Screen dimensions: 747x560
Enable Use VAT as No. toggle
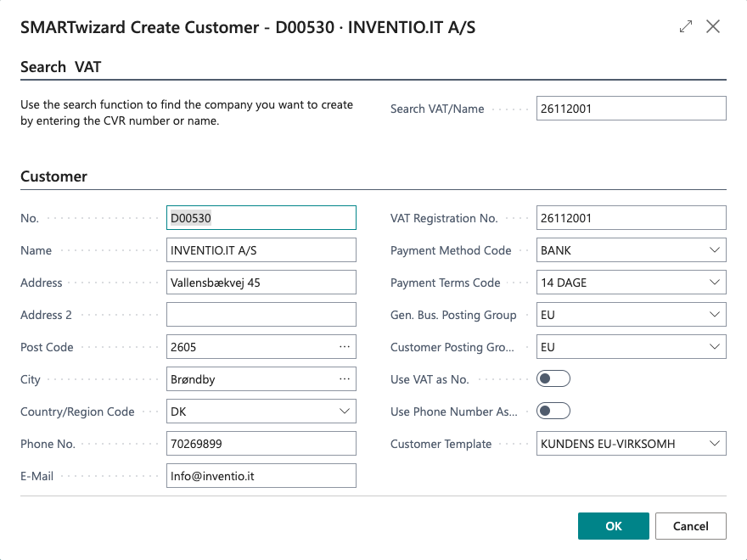coord(553,379)
